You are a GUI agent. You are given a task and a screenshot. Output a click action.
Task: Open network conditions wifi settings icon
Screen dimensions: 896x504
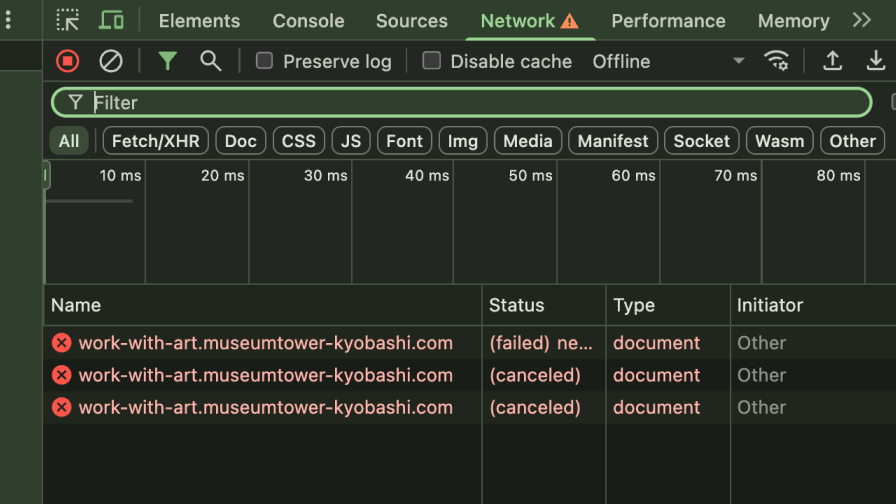click(776, 61)
